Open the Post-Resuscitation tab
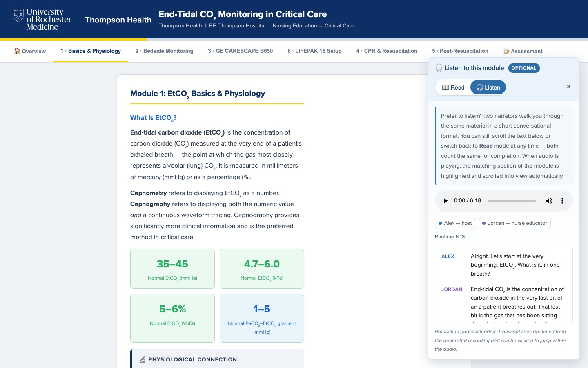Image resolution: width=588 pixels, height=368 pixels. point(460,51)
